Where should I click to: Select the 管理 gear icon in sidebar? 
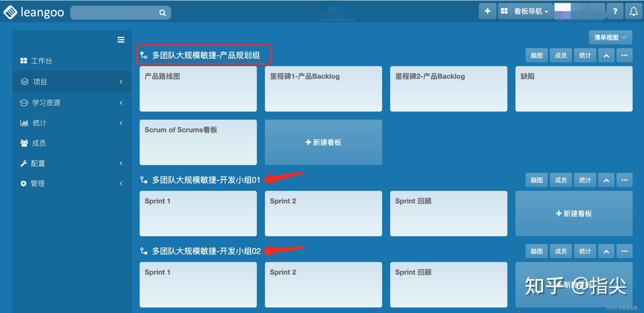click(x=24, y=184)
